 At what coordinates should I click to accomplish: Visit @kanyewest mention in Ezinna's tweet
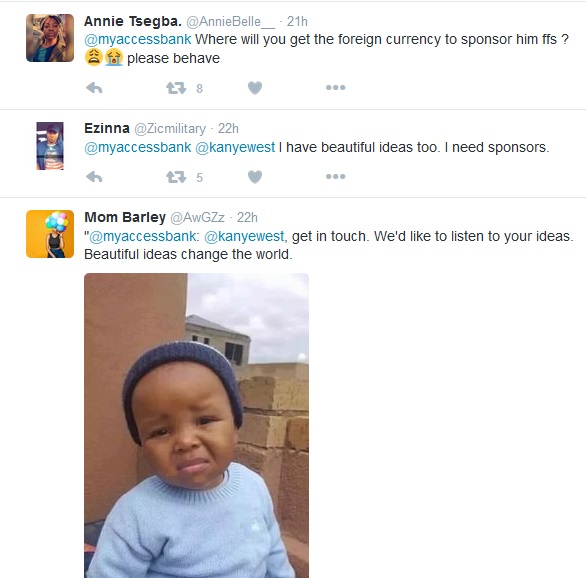tap(235, 148)
